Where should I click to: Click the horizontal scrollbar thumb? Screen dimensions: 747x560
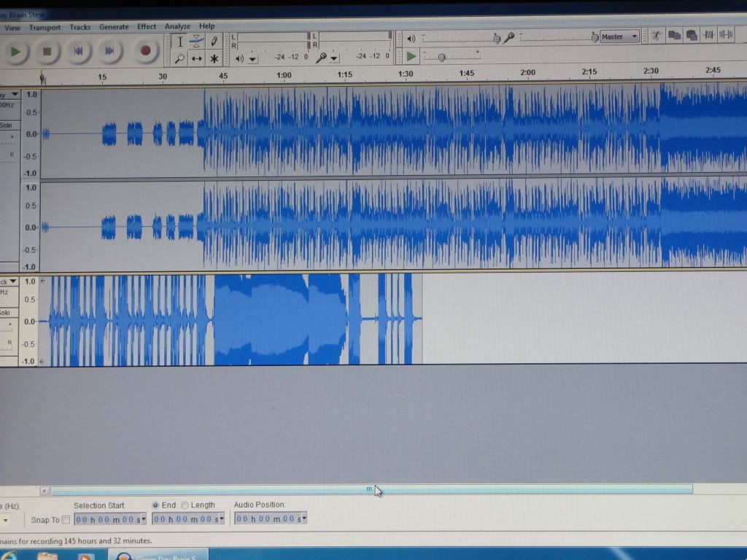(x=369, y=490)
